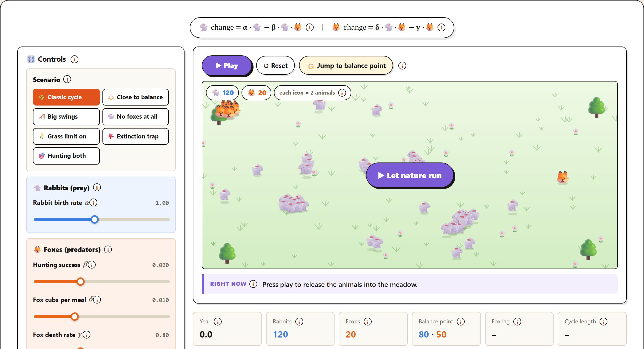This screenshot has width=644, height=349.
Task: Open info icon beside Jump to balance point
Action: 402,66
